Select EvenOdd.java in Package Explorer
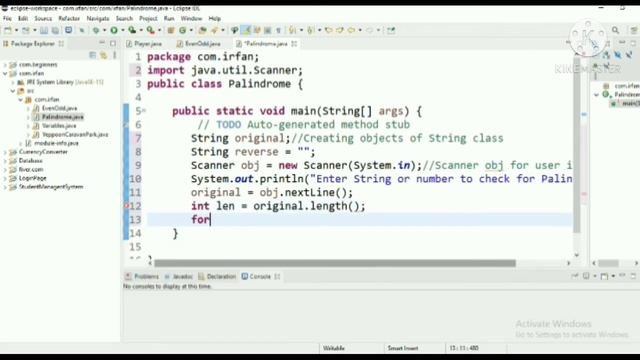Image resolution: width=640 pixels, height=360 pixels. 59,108
